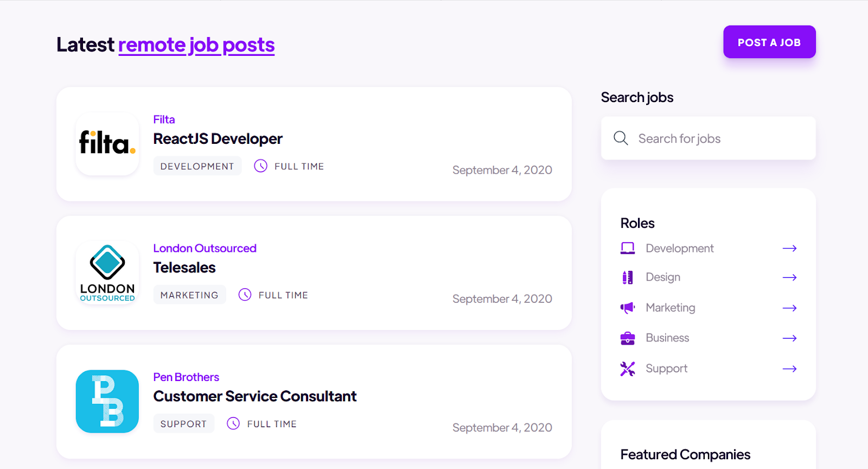
Task: Open the Pen Brothers logo
Action: [107, 401]
